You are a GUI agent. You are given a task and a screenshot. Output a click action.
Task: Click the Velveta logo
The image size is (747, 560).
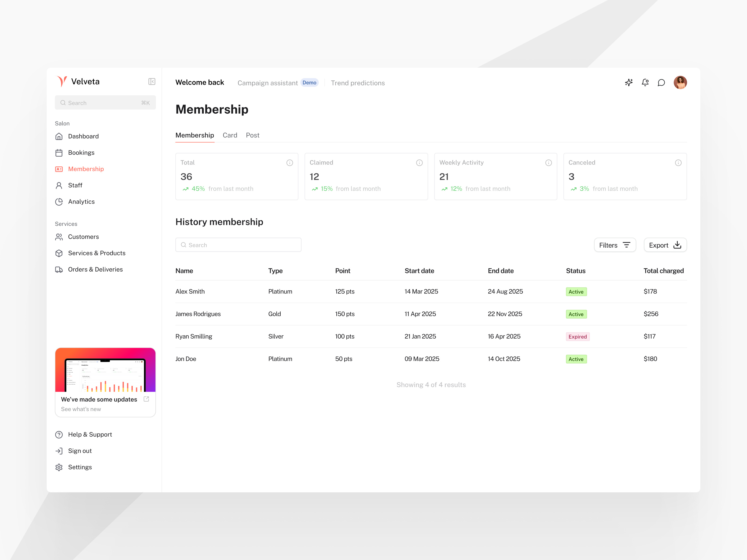pos(78,81)
